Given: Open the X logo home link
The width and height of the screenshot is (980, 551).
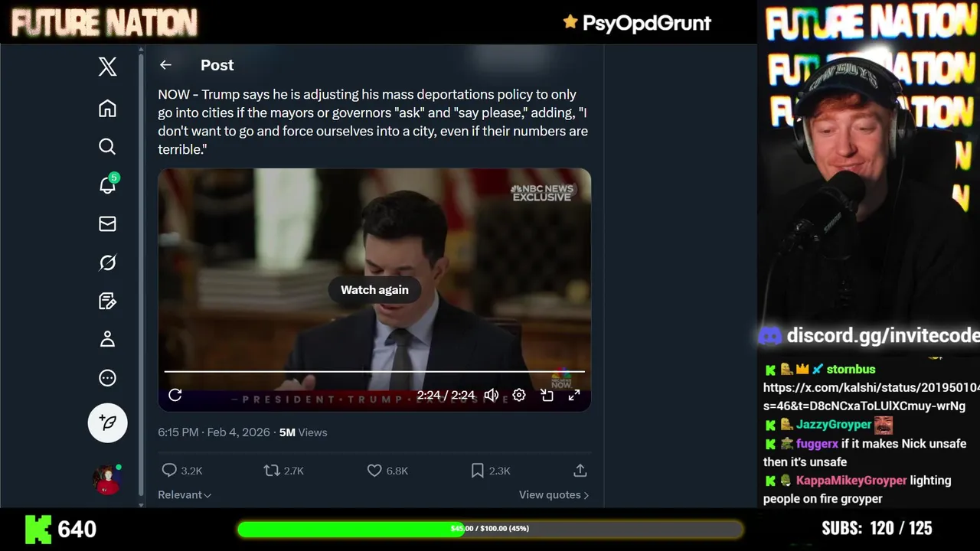Looking at the screenshot, I should [x=107, y=67].
